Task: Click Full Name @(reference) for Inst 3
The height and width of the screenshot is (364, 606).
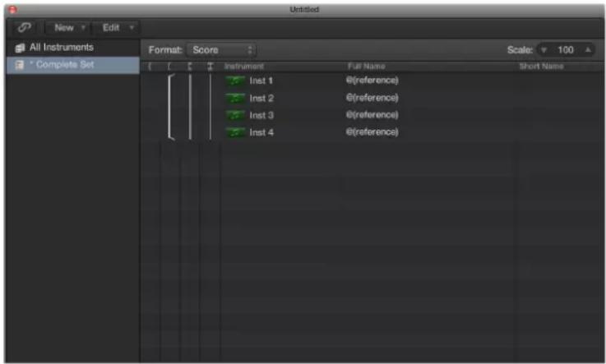Action: [x=372, y=115]
